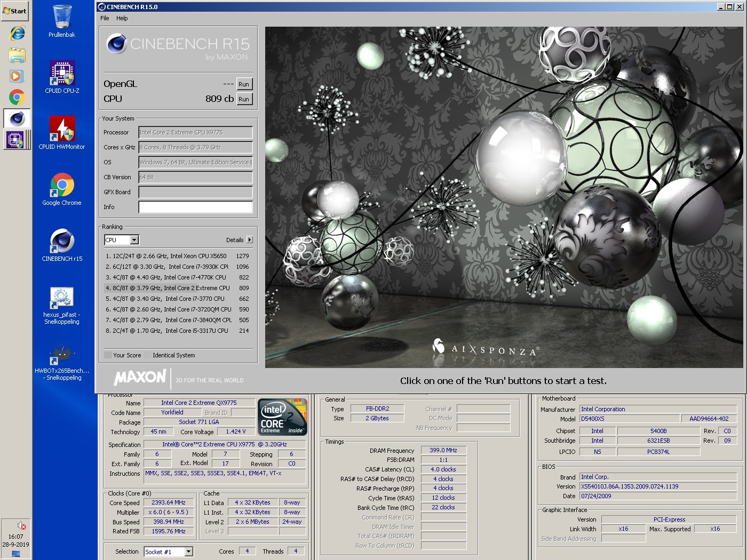Click the Info input field

point(195,207)
